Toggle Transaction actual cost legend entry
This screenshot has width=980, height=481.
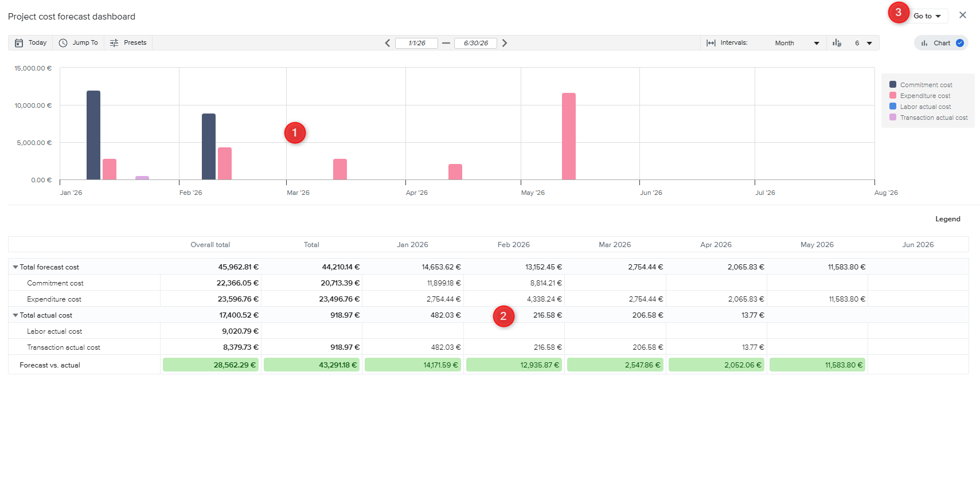pos(933,118)
